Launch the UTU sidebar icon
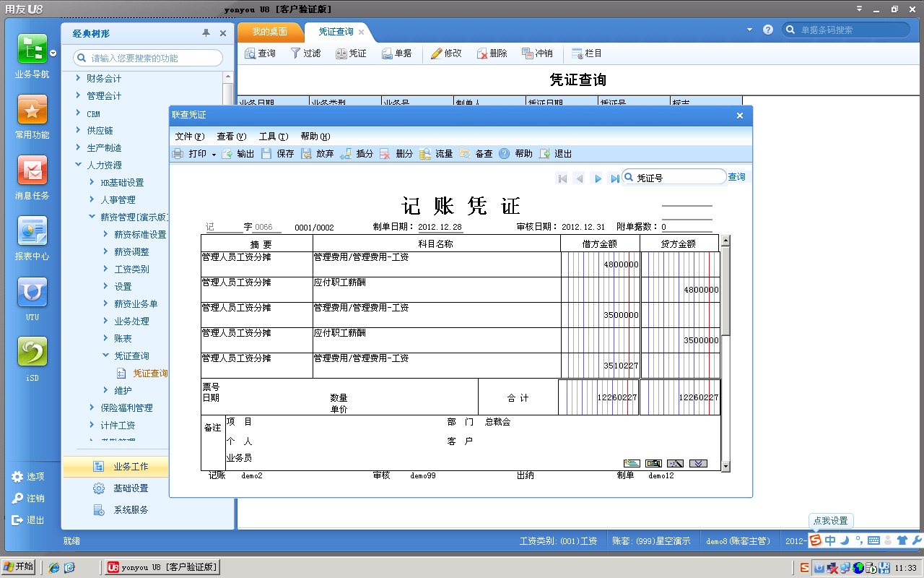924x578 pixels. click(x=32, y=292)
